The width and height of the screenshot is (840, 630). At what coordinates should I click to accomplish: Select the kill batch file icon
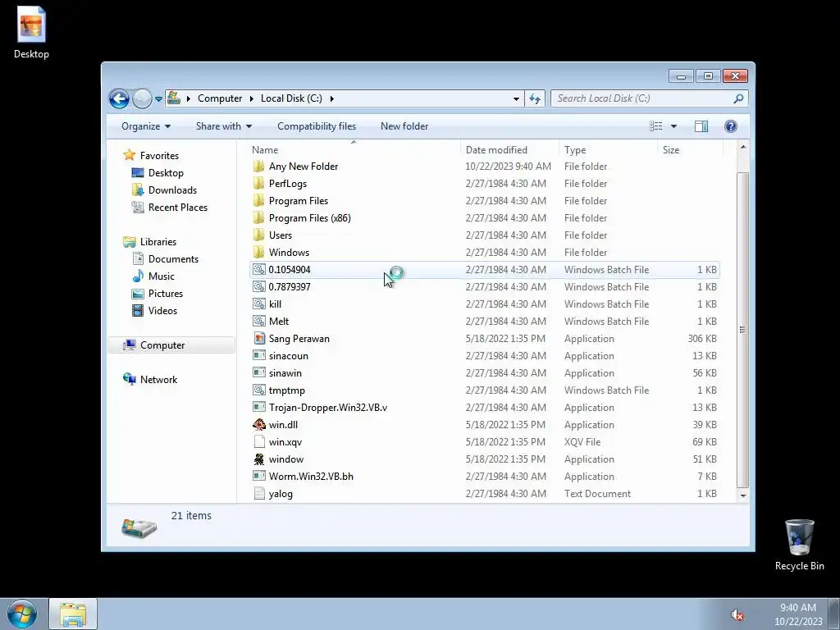258,304
